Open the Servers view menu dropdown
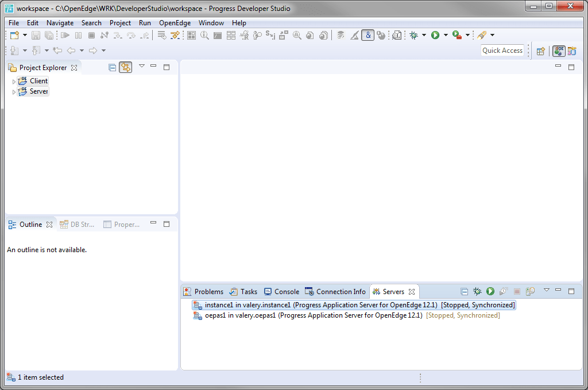The width and height of the screenshot is (588, 390). click(x=547, y=290)
